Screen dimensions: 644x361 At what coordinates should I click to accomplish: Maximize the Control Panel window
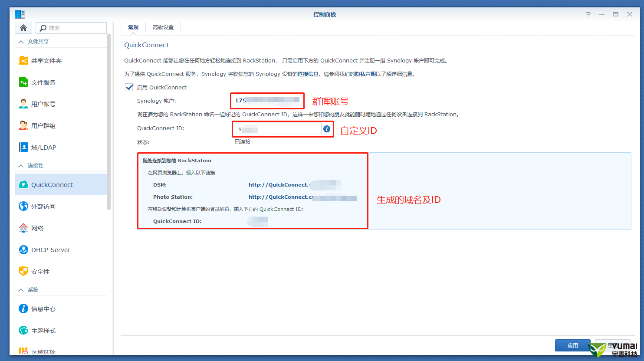tap(615, 14)
